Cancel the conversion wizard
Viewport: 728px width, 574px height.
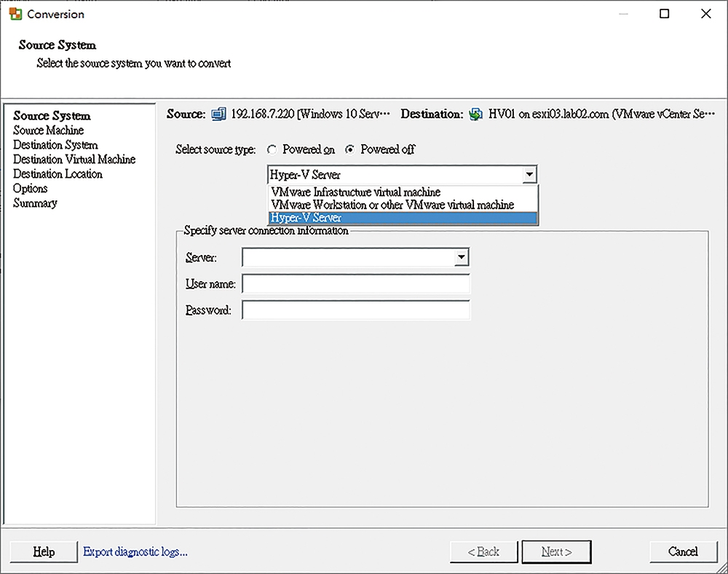click(x=683, y=551)
